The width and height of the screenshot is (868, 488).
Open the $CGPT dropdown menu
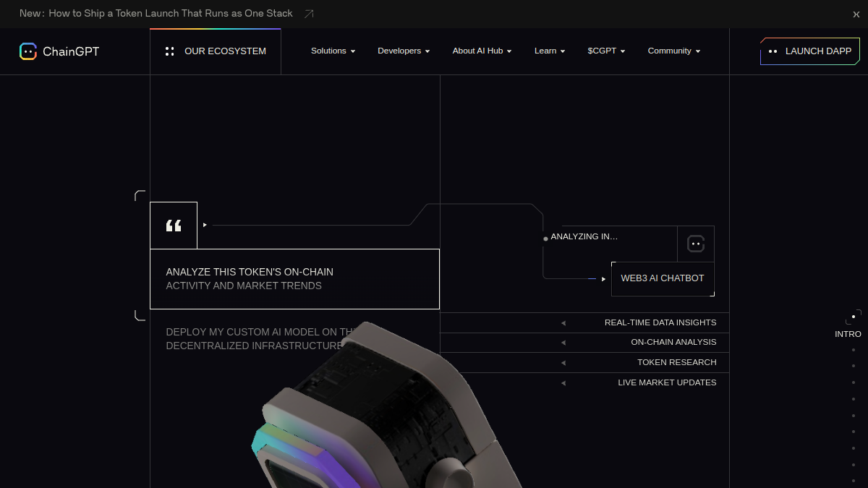606,51
